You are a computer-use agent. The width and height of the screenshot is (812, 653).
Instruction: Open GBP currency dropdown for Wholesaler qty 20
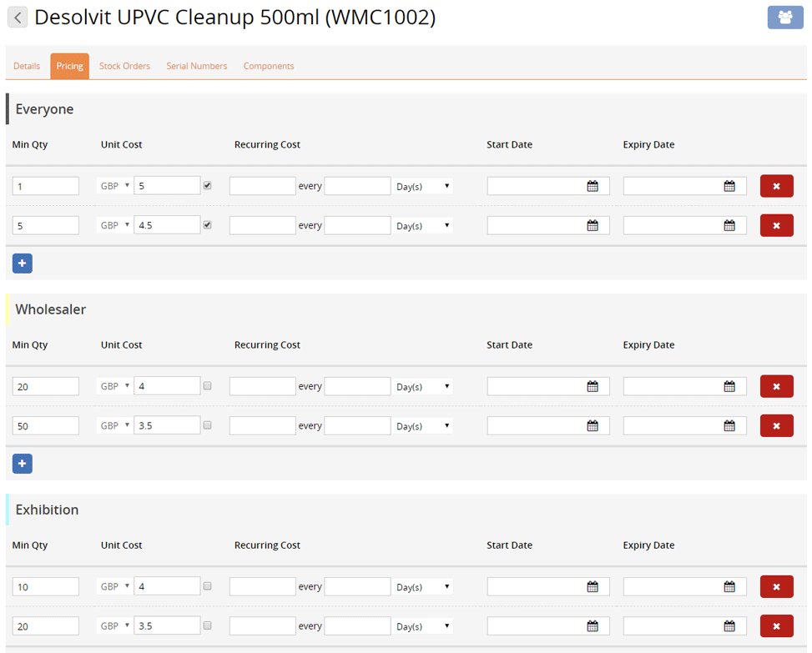114,386
